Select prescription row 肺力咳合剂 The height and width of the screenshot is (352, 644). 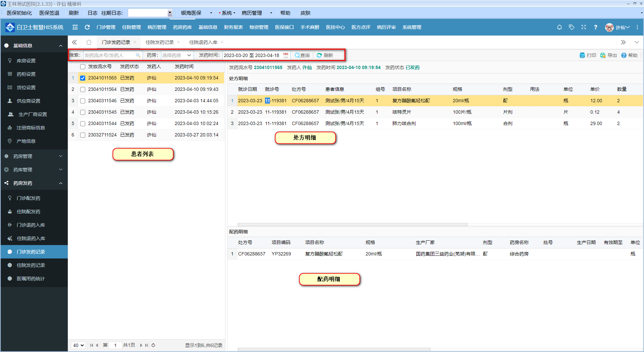[x=435, y=124]
